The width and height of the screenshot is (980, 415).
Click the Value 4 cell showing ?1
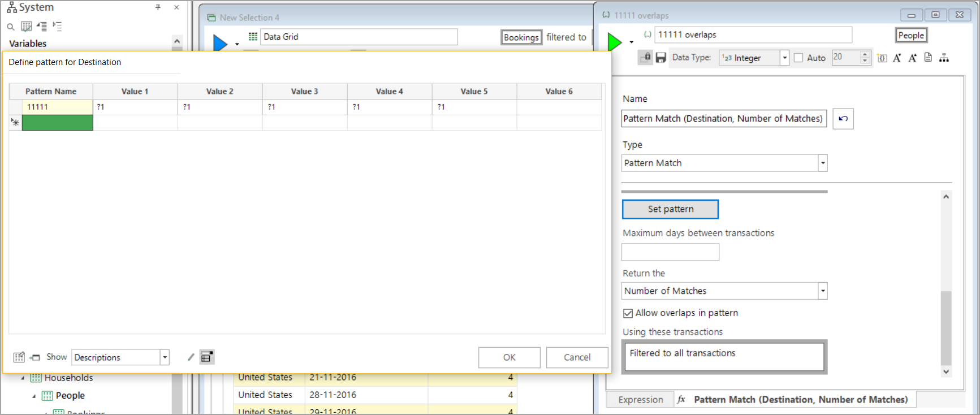[x=390, y=107]
